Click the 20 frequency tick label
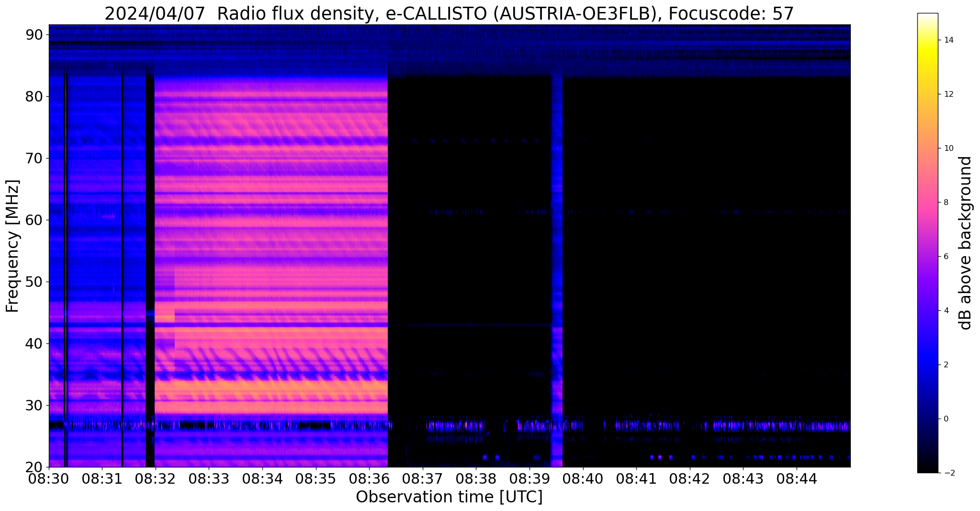The image size is (980, 511). pos(34,467)
